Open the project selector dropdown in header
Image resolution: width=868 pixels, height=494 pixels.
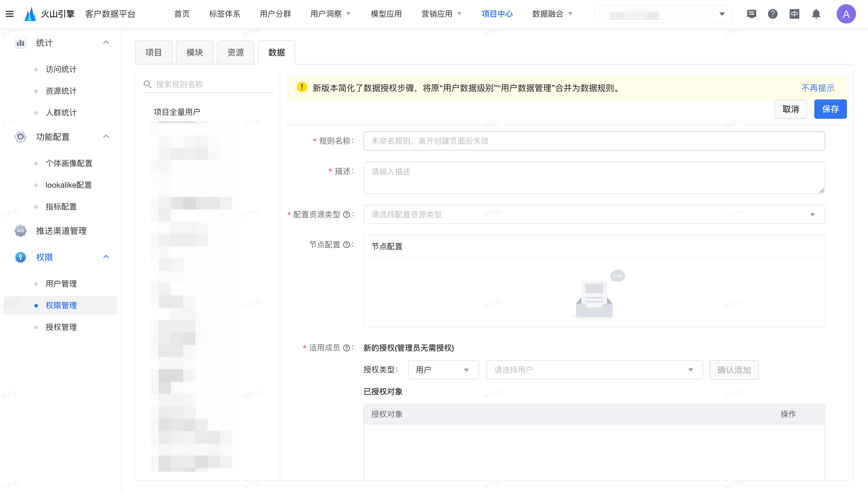[663, 14]
